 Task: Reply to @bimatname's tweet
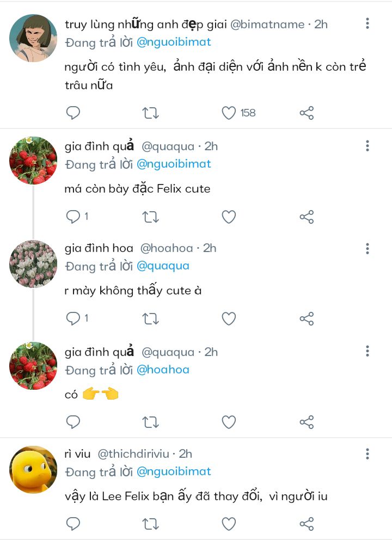tap(73, 113)
